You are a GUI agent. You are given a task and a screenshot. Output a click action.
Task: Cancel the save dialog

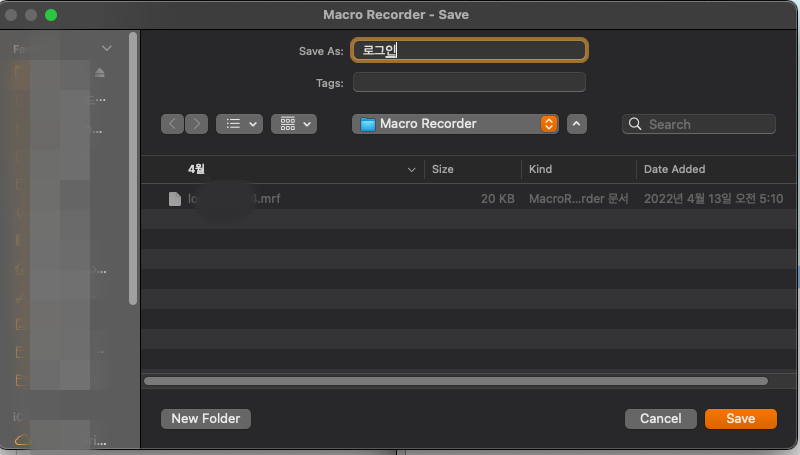(x=660, y=418)
